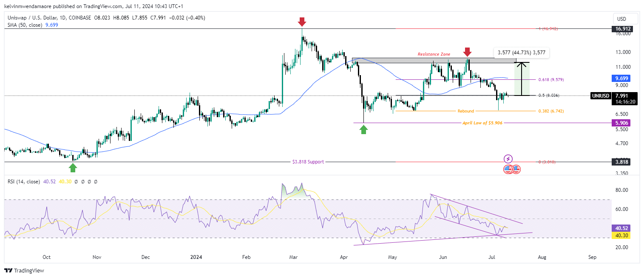Select the gray resistance zone rectangle
Image resolution: width=644 pixels, height=278 pixels.
(434, 61)
